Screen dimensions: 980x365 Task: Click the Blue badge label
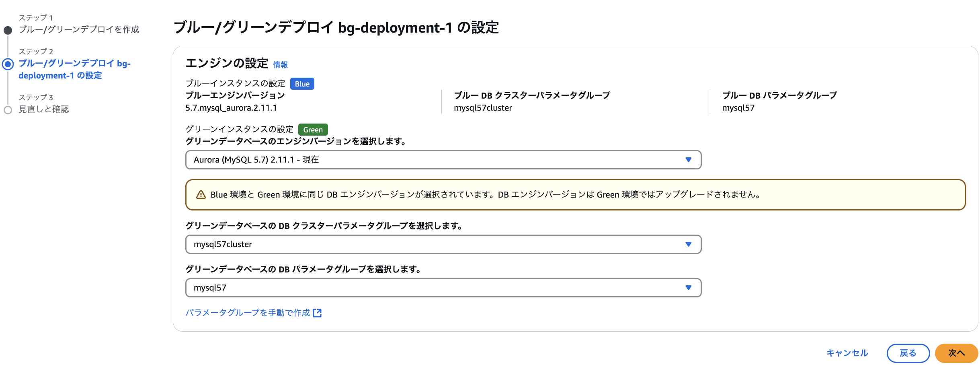click(x=302, y=84)
